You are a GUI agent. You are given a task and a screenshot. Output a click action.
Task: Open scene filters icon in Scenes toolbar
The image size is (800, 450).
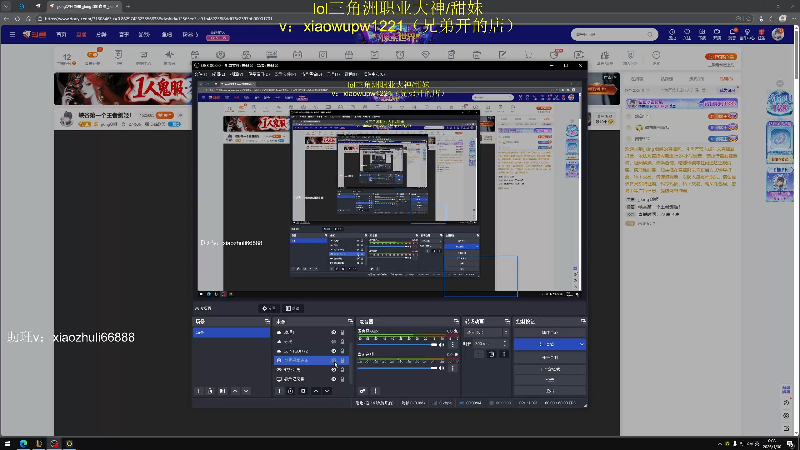(222, 391)
